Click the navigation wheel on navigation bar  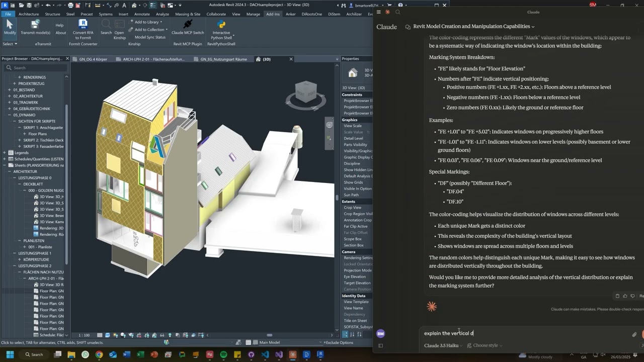[330, 125]
